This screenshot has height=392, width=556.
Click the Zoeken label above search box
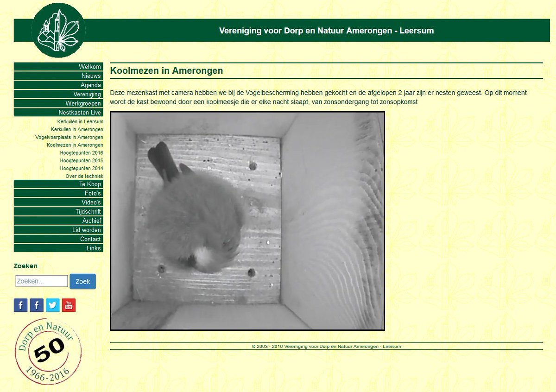click(25, 266)
